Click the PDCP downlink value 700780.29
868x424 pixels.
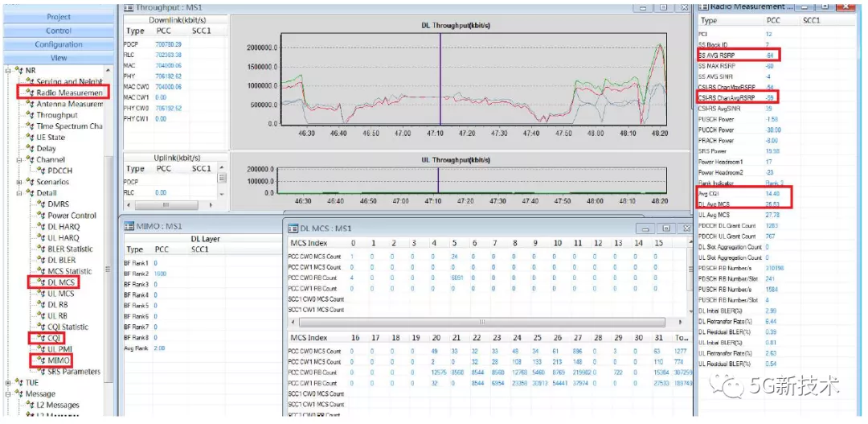click(169, 43)
